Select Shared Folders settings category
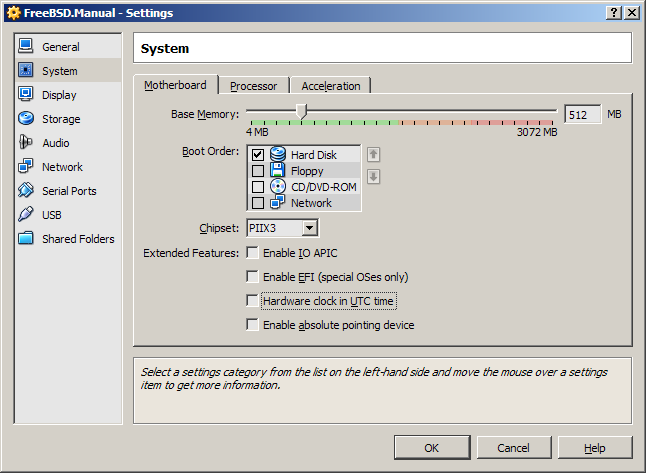Image resolution: width=646 pixels, height=473 pixels. coord(68,239)
